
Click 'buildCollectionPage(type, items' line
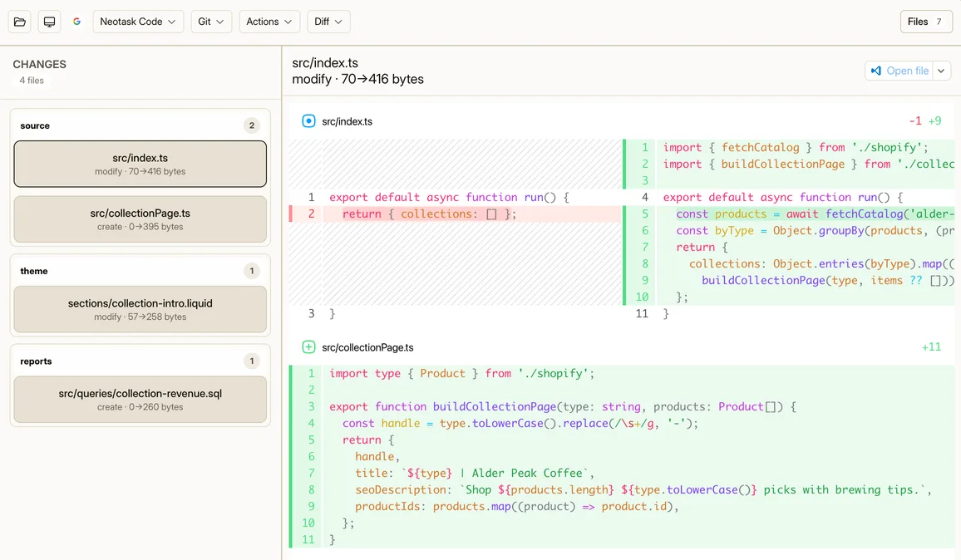pos(790,280)
